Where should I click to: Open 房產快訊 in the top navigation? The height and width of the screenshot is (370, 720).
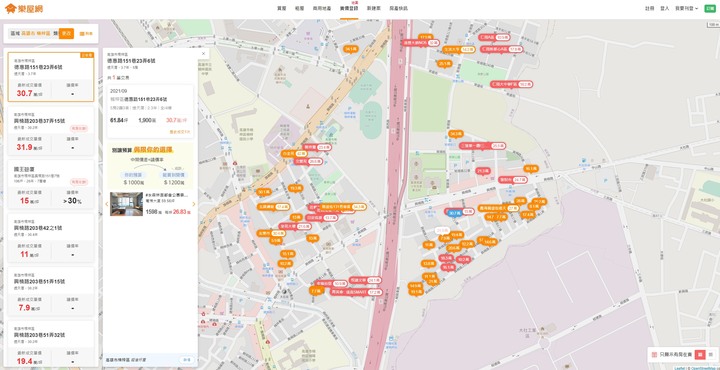point(398,8)
